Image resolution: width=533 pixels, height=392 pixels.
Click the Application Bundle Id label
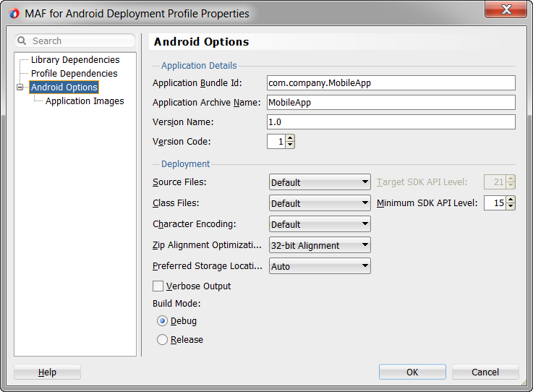(197, 83)
